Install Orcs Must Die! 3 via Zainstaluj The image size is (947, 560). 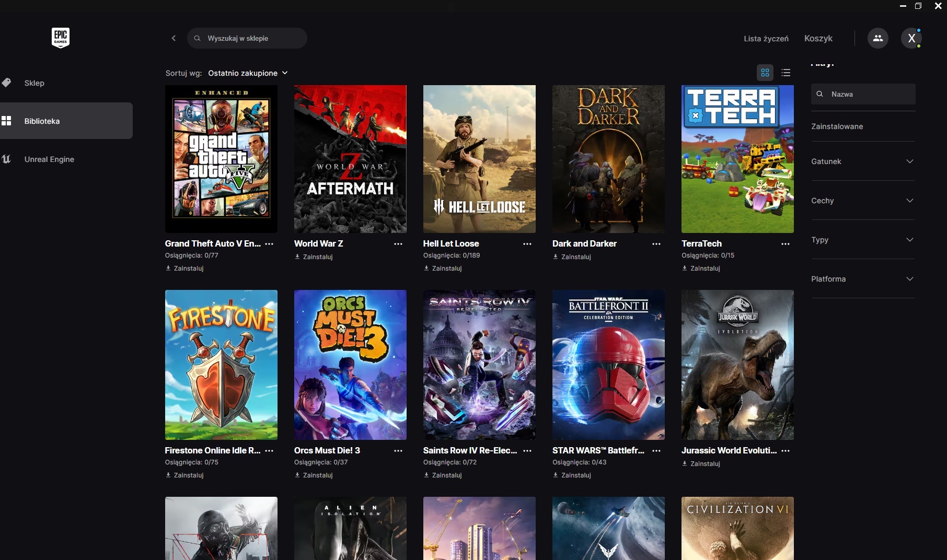pos(314,475)
